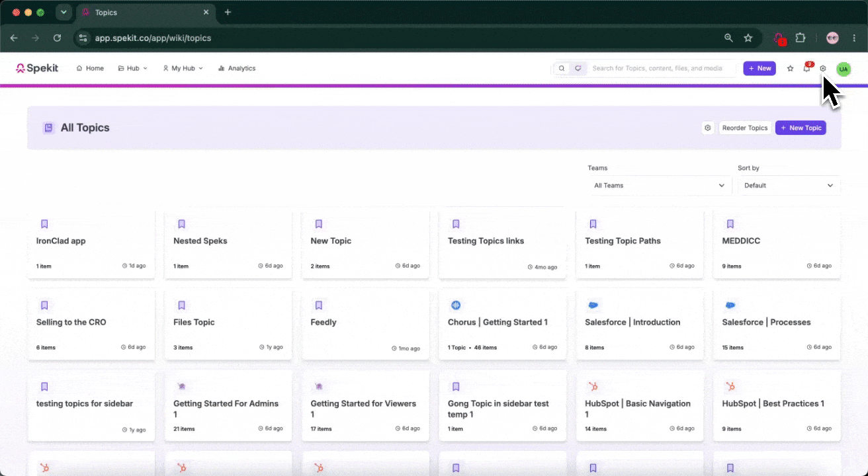The image size is (868, 476).
Task: Open Getting Started for Viewers 1 topic
Action: click(365, 405)
